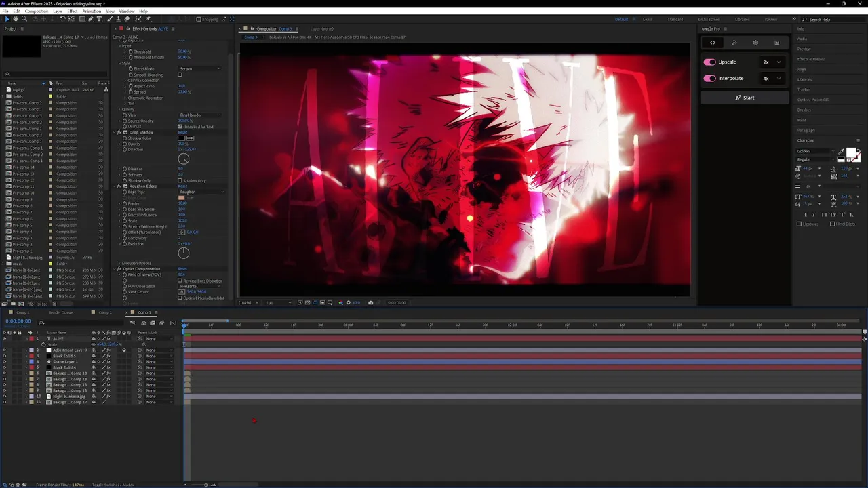
Task: Select the Hand tool
Action: (x=16, y=19)
